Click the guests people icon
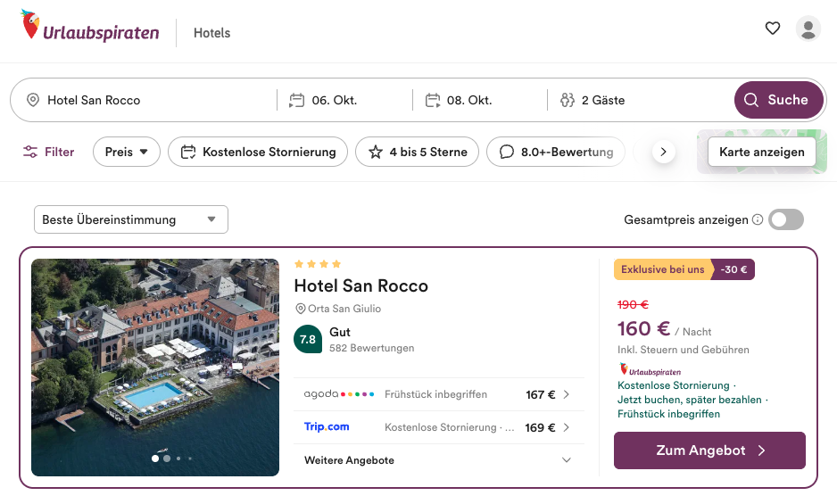The width and height of the screenshot is (837, 504). (567, 100)
